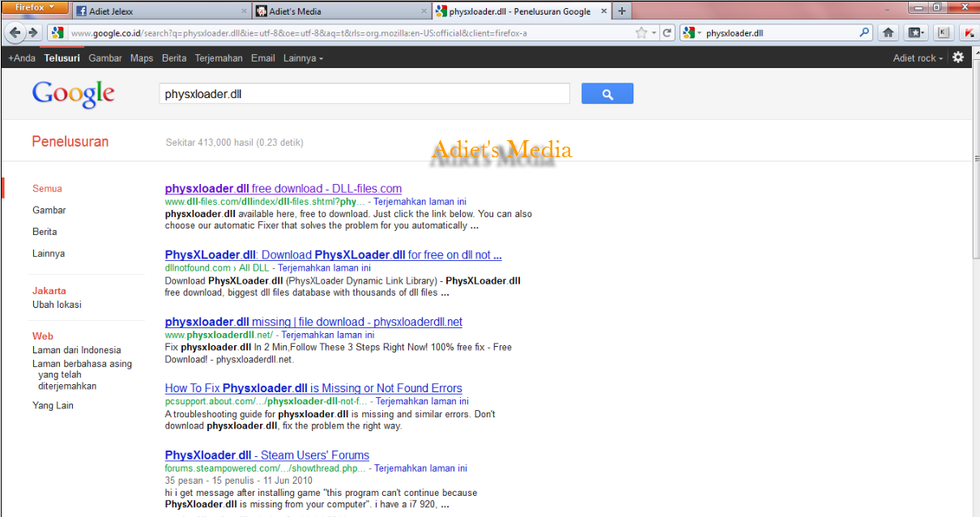Open search engine selector dropdown
Viewport: 980px width, 517px height.
[x=692, y=33]
